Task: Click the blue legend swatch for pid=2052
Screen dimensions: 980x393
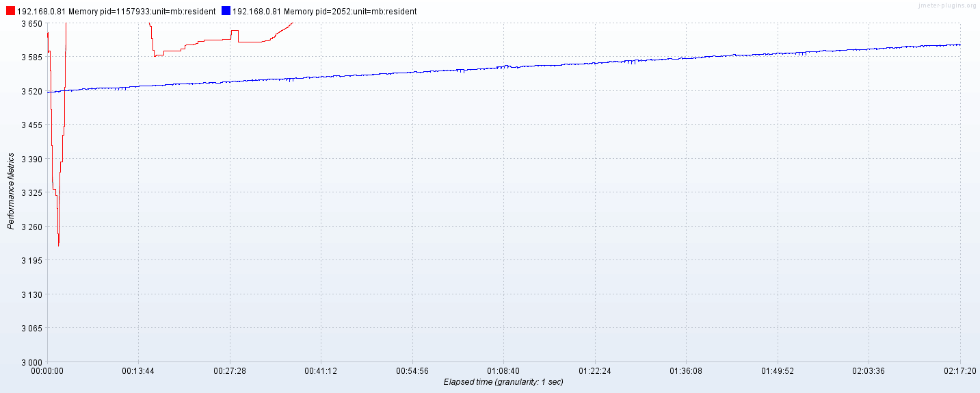Action: 226,11
